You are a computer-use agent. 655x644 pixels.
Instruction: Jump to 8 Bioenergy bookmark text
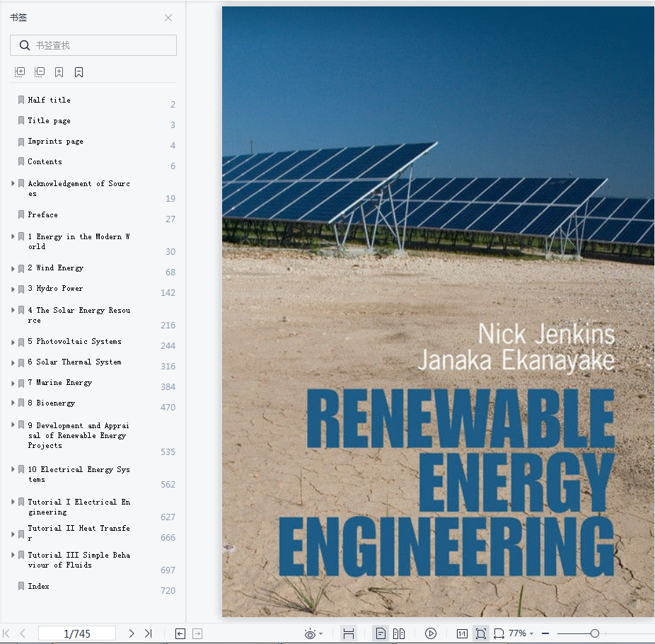(52, 403)
